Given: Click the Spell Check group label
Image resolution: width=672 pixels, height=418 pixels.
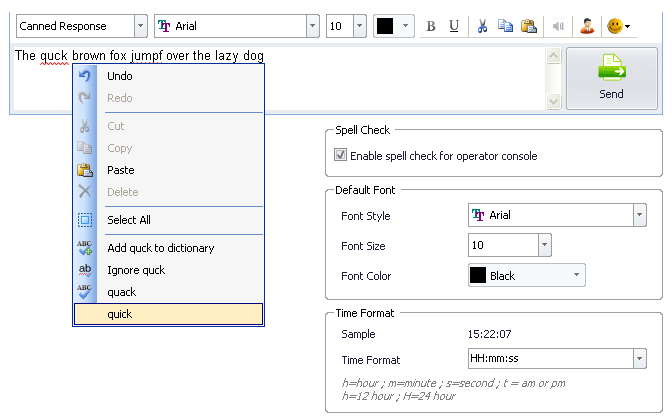Looking at the screenshot, I should tap(363, 130).
